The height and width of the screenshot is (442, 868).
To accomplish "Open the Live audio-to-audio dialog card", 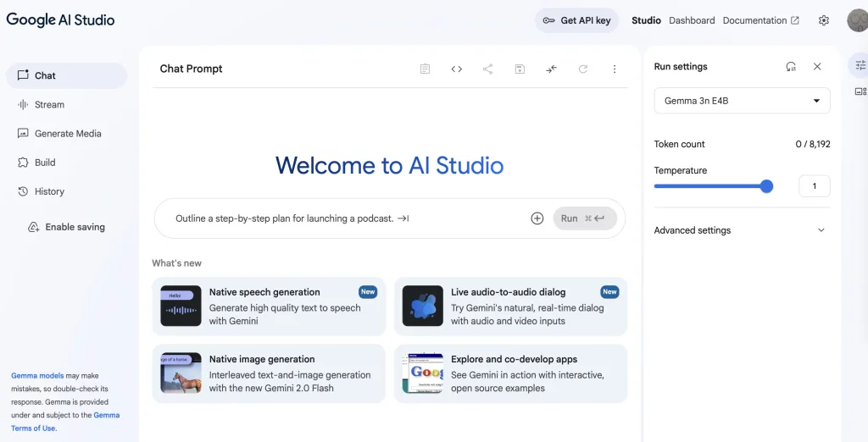I will [x=510, y=307].
